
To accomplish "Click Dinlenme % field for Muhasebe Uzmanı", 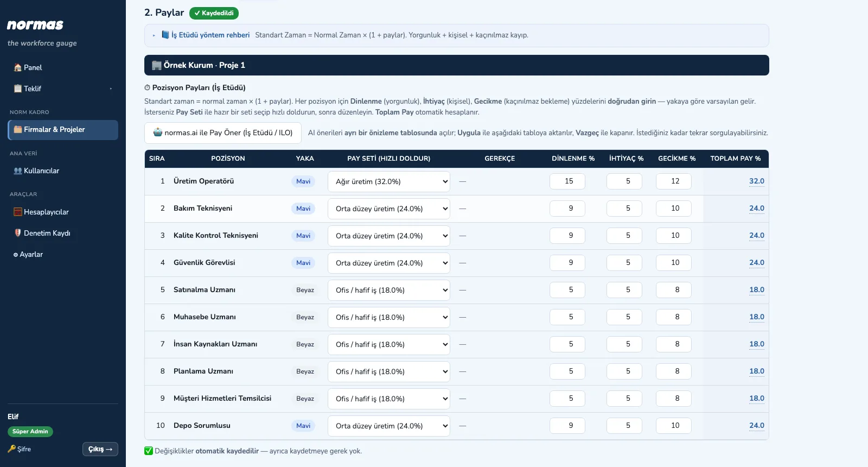I will pos(567,317).
